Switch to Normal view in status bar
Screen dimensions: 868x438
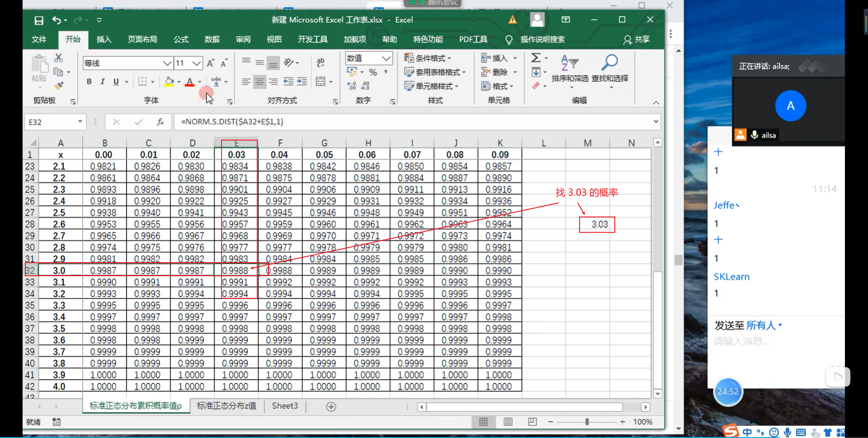click(x=483, y=422)
